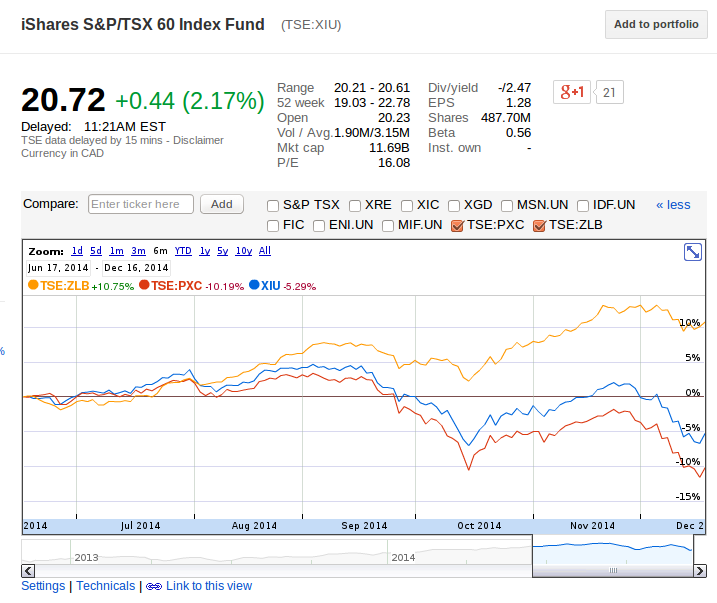Check the FIC comparison box
The image size is (717, 603).
tap(273, 226)
